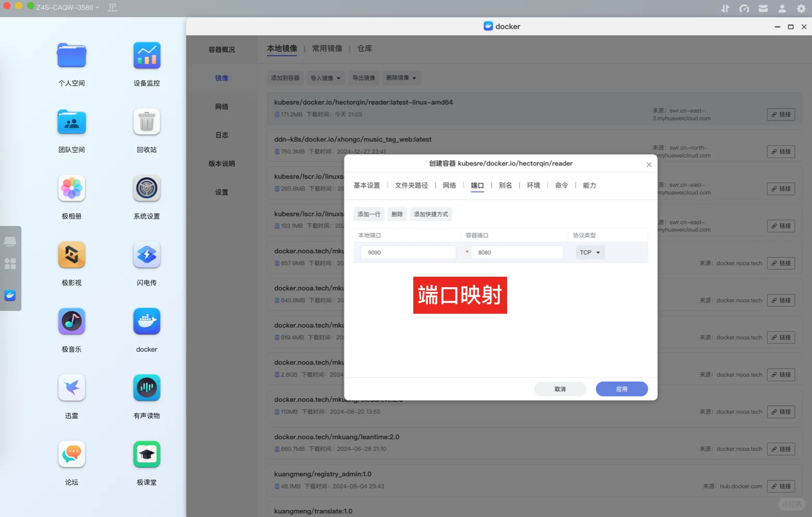The width and height of the screenshot is (812, 517).
Task: Click 链接 for kuangmeng/registry_admin image
Action: (781, 486)
